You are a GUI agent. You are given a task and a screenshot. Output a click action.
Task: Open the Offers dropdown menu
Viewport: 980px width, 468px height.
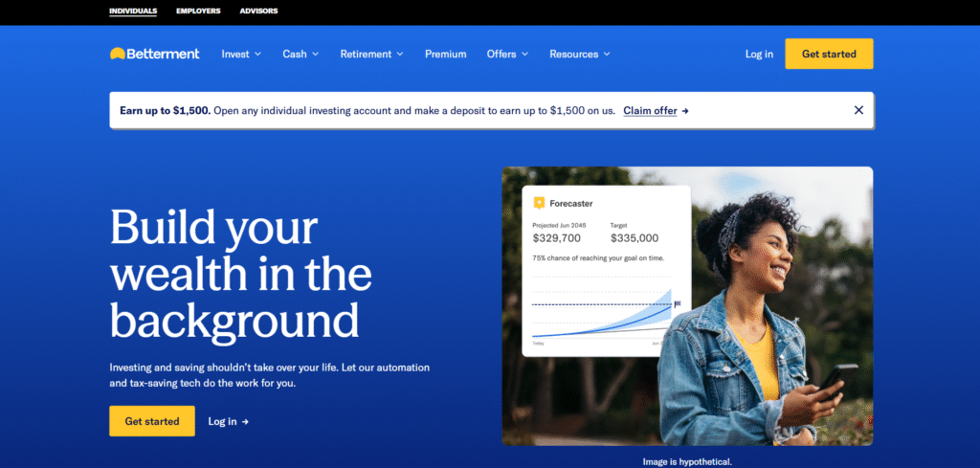507,54
